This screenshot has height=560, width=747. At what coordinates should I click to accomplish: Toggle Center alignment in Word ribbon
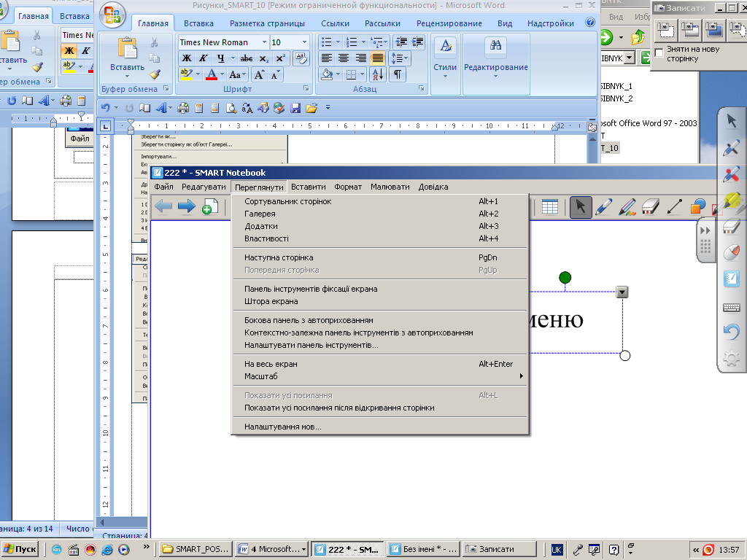[344, 58]
